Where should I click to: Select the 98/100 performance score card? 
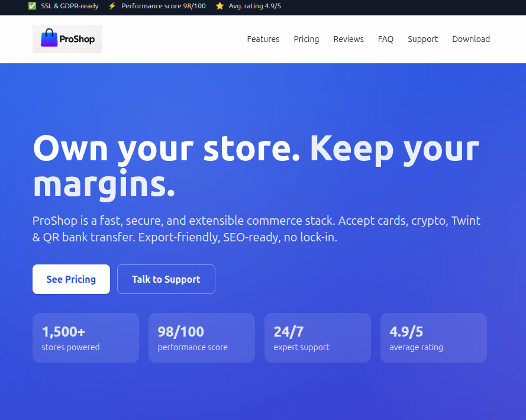(201, 338)
